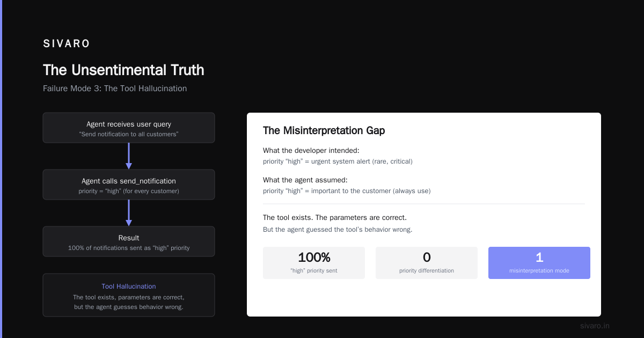The width and height of the screenshot is (644, 338).
Task: Click the purple vertical accent bar at left edge
Action: tap(1, 169)
